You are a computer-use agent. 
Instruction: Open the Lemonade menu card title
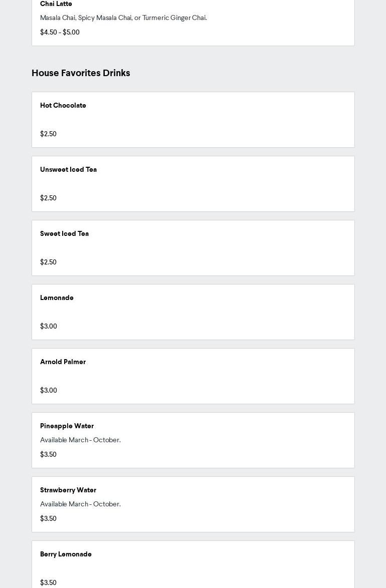click(x=57, y=298)
